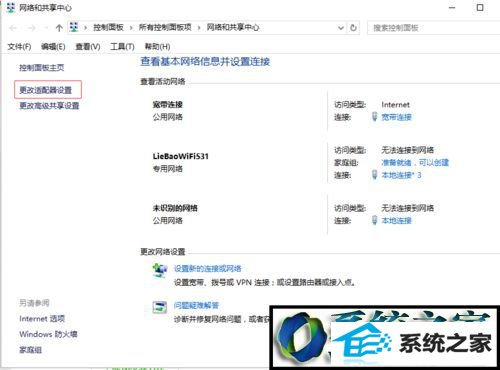Click the Refresh button beside the address bar

click(353, 28)
